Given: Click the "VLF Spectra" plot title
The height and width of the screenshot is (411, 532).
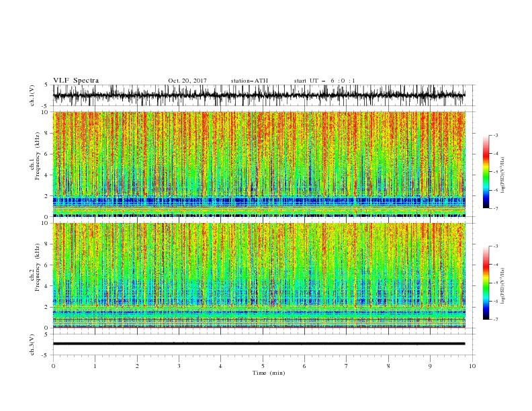Looking at the screenshot, I should (x=76, y=81).
